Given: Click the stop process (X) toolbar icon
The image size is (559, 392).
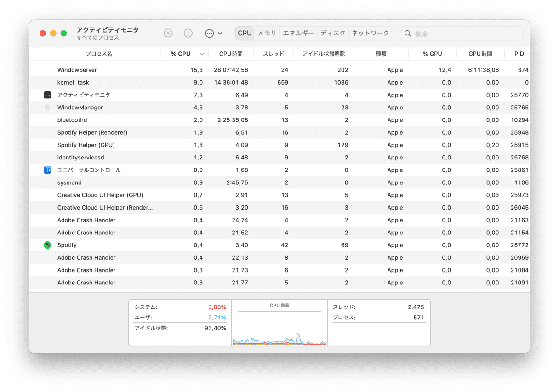Looking at the screenshot, I should (x=168, y=33).
